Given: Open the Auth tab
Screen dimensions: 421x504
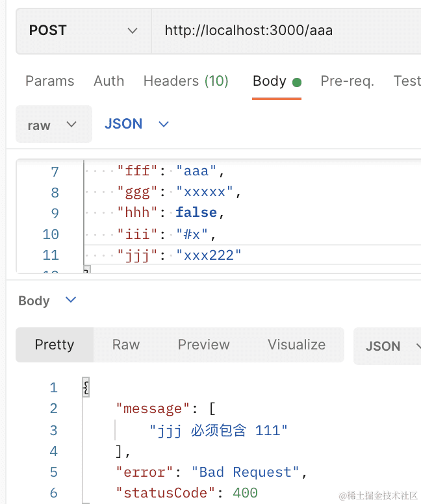Looking at the screenshot, I should [108, 81].
